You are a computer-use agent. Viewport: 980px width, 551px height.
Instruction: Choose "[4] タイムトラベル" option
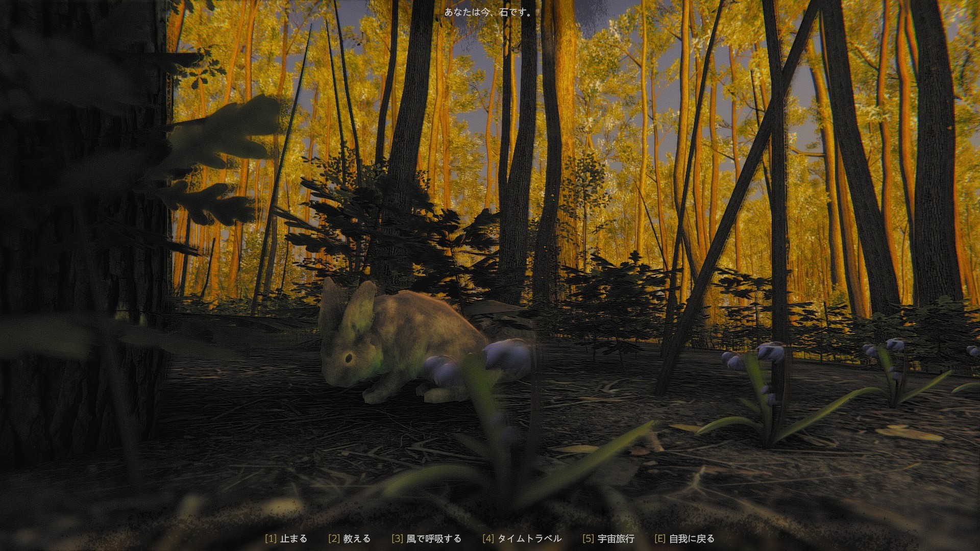[x=522, y=538]
